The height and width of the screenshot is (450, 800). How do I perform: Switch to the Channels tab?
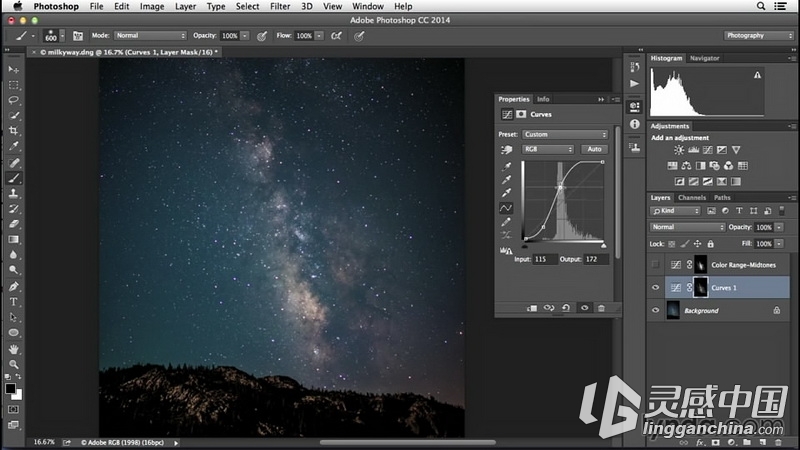(692, 197)
